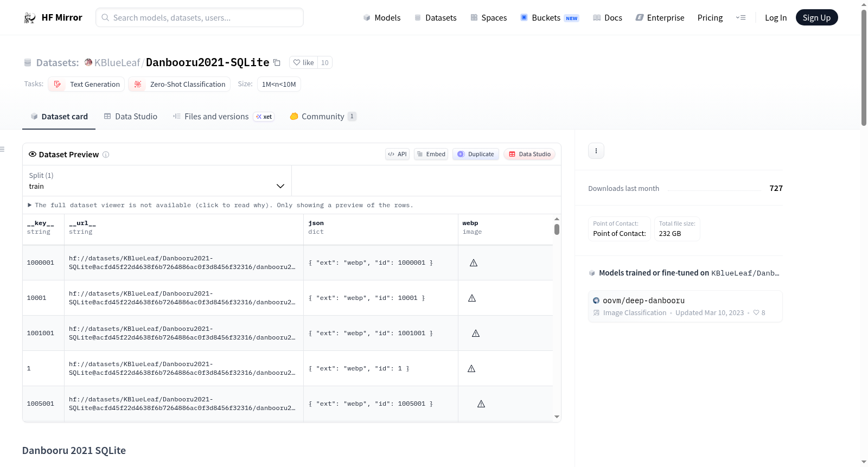Viewport: 868px width, 467px height.
Task: Click the warning icon in row 1005001
Action: pyautogui.click(x=481, y=404)
